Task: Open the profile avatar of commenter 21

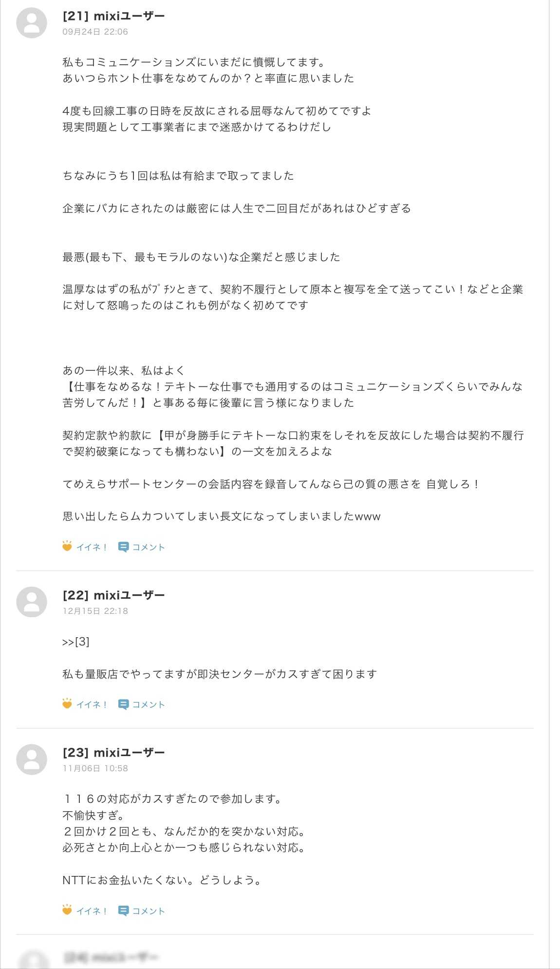Action: [32, 23]
